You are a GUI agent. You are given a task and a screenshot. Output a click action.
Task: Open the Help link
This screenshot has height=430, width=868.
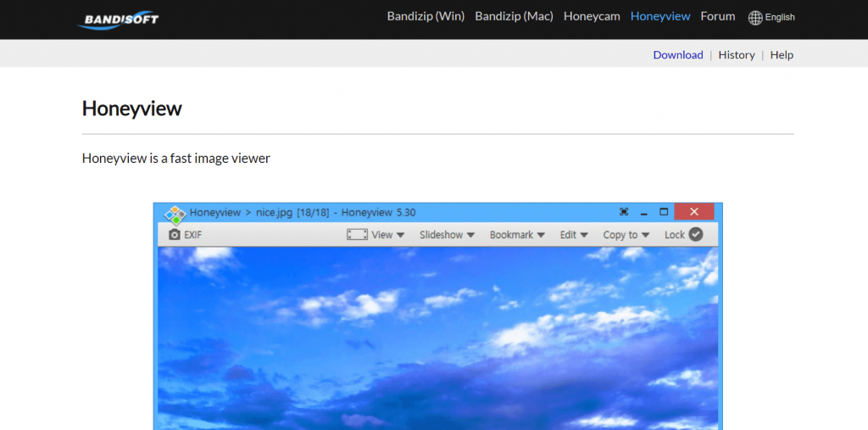(782, 55)
